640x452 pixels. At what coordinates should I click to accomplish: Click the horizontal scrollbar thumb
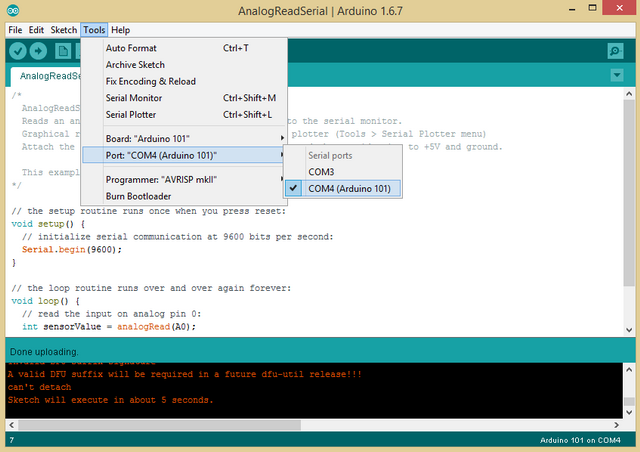tap(160, 425)
